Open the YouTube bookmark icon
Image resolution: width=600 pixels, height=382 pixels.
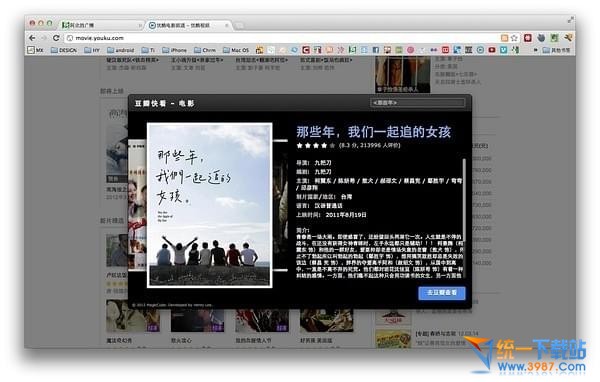(x=492, y=50)
